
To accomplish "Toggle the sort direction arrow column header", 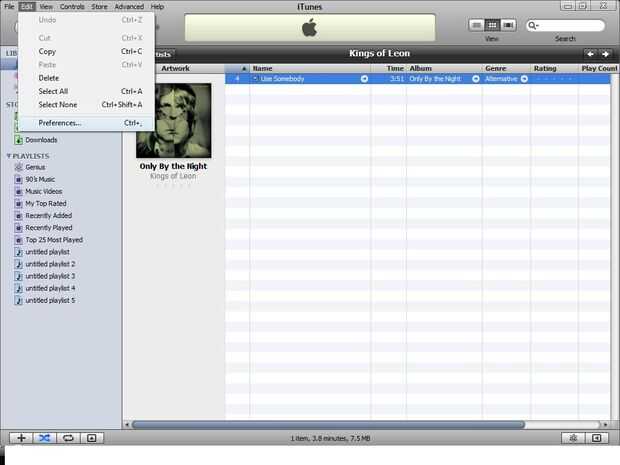I will coord(238,68).
